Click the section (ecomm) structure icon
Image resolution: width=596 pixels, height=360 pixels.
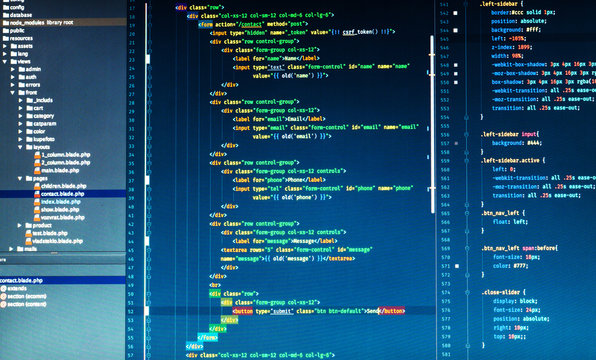point(3,297)
